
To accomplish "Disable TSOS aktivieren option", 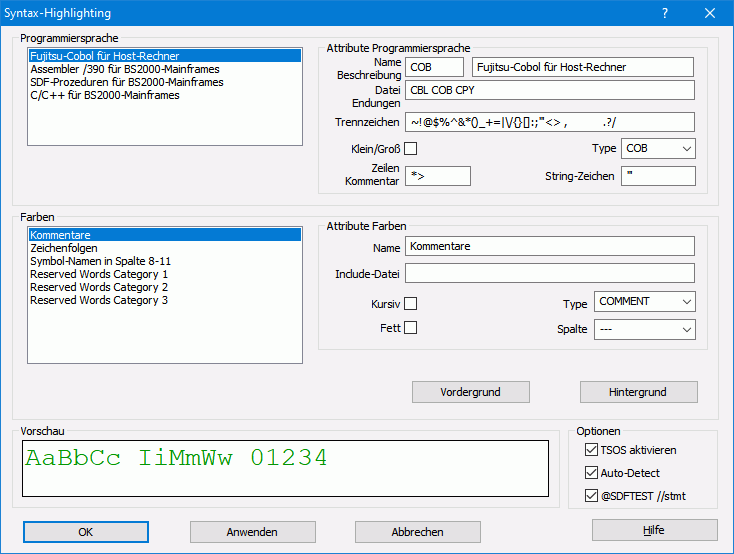I will coord(591,450).
